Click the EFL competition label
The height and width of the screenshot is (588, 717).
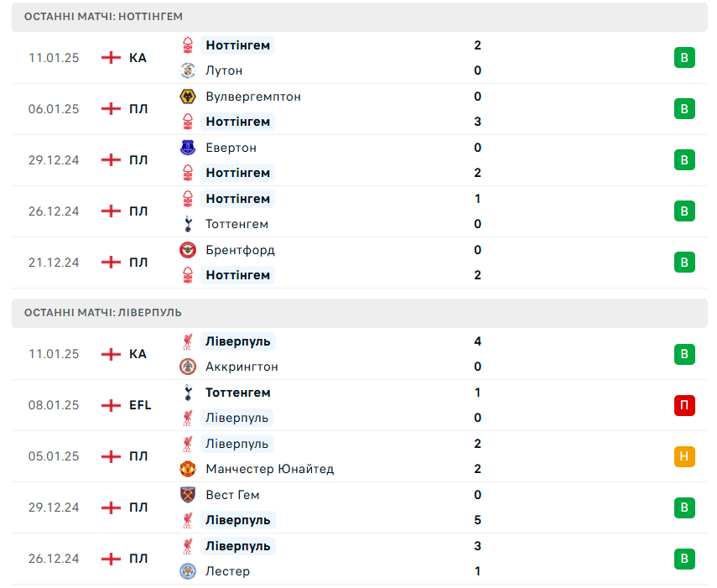tap(140, 405)
